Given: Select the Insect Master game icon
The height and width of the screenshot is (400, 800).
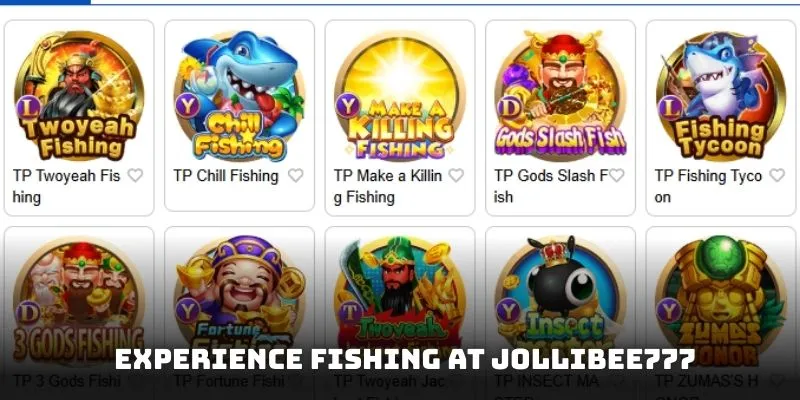Looking at the screenshot, I should pos(560,301).
